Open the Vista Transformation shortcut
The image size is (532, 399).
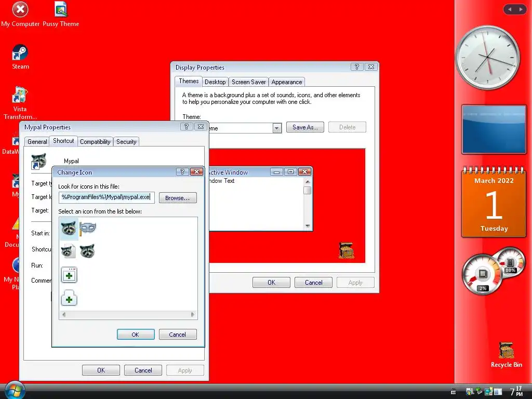click(x=20, y=103)
